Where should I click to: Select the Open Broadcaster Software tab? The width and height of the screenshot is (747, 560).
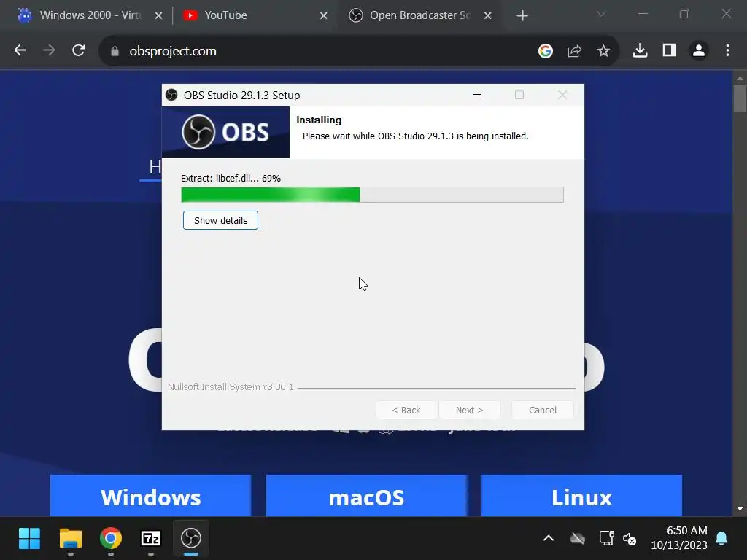(420, 15)
